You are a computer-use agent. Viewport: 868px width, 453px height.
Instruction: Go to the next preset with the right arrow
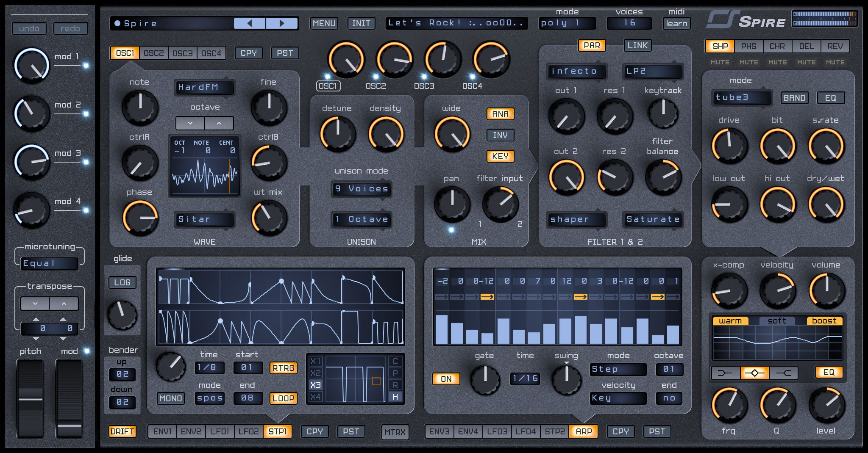pos(282,23)
